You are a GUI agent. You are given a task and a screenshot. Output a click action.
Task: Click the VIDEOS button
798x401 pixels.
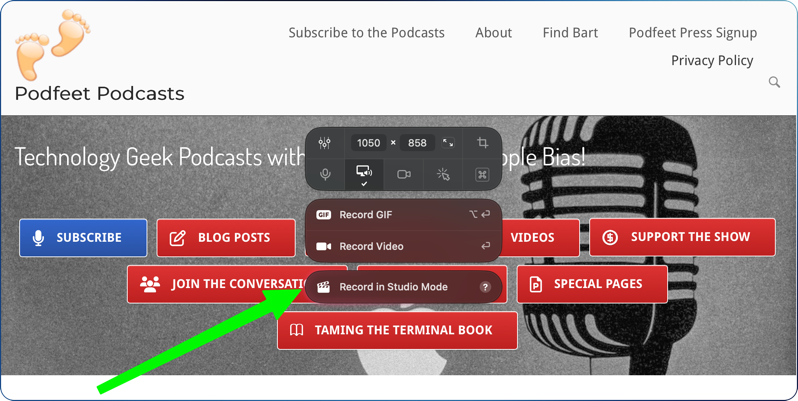pyautogui.click(x=540, y=238)
